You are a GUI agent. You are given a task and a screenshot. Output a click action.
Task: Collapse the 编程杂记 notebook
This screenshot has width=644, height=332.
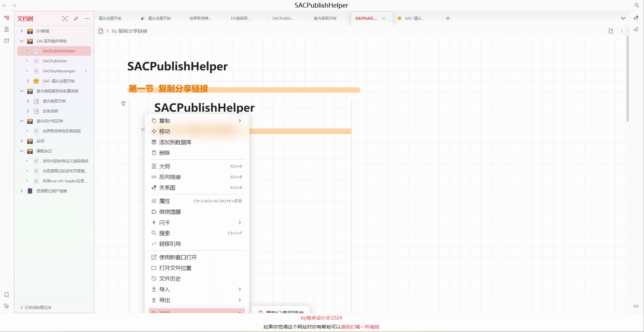click(x=22, y=151)
